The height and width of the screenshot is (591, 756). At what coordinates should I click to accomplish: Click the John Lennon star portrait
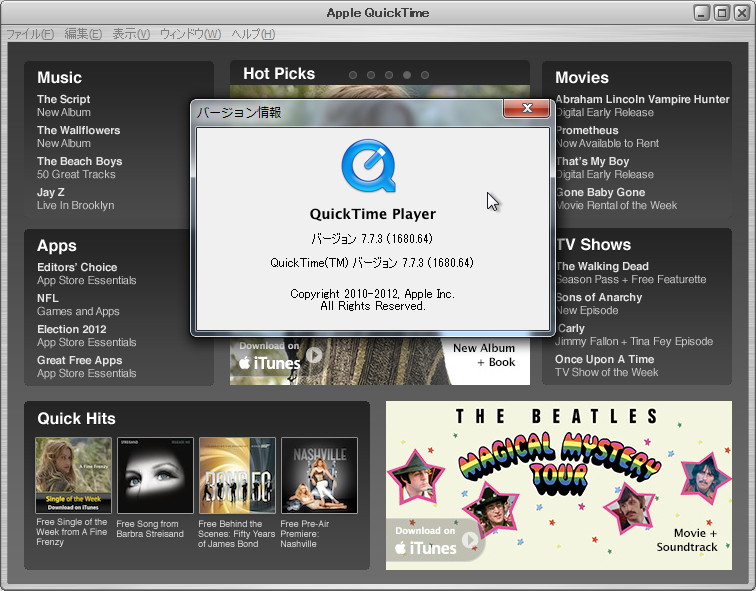point(490,510)
